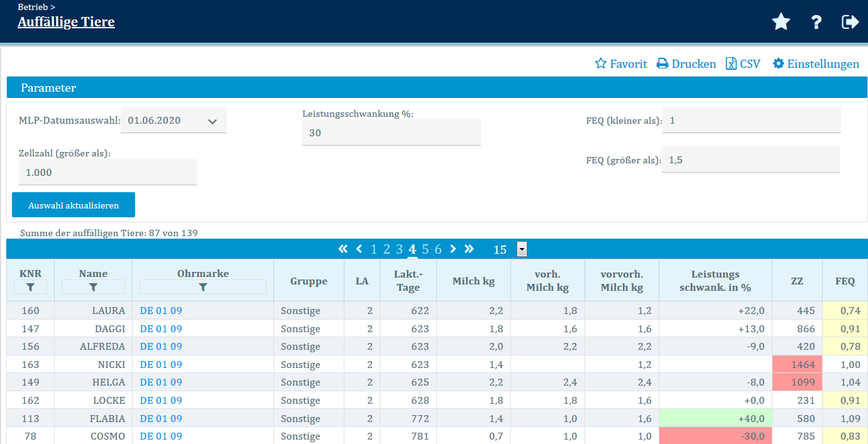Go to the previous results page
Image resolution: width=868 pixels, height=444 pixels.
click(359, 249)
